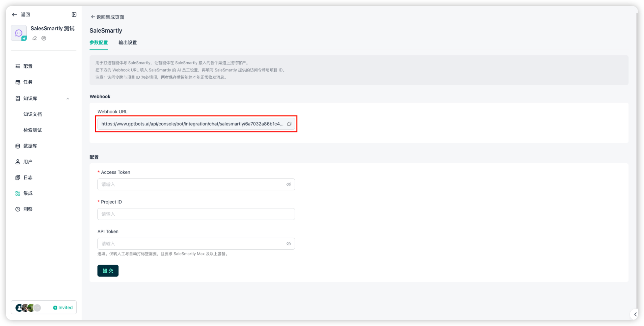This screenshot has width=644, height=326.
Task: Click the 知识库 book icon
Action: click(x=18, y=98)
